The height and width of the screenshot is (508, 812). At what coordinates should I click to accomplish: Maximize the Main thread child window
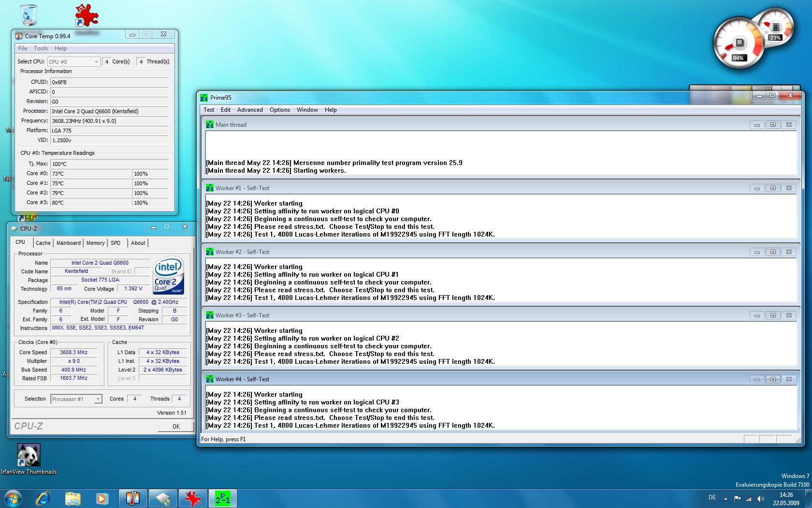[x=773, y=125]
